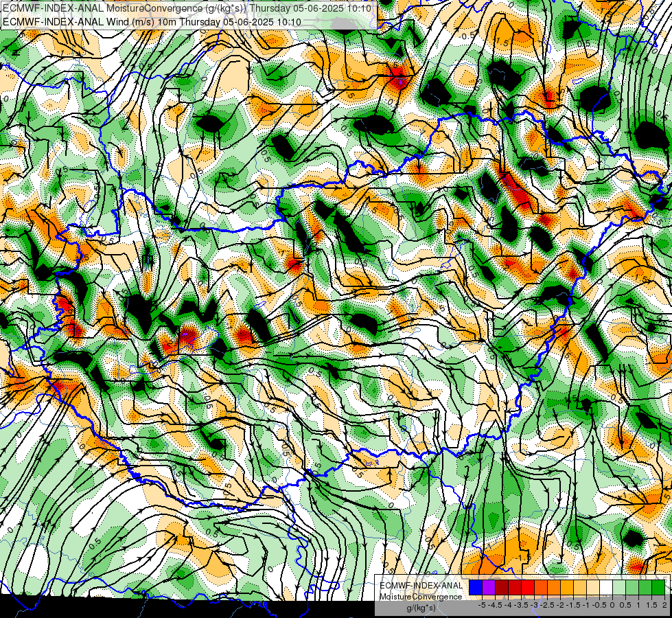Viewport: 672px width, 618px height.
Task: Select the purple legend swatch
Action: click(x=489, y=587)
